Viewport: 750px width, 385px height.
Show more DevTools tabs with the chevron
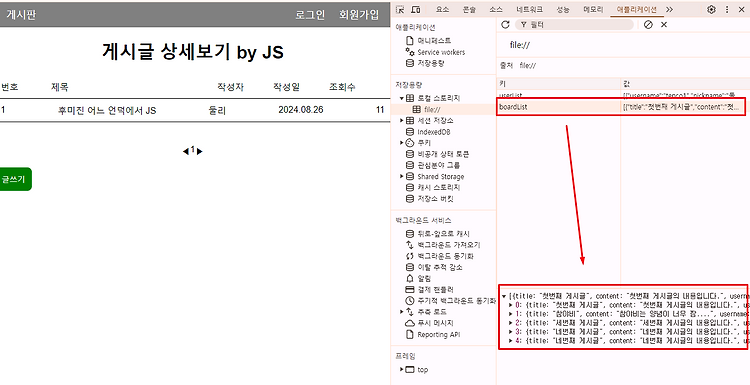[669, 10]
